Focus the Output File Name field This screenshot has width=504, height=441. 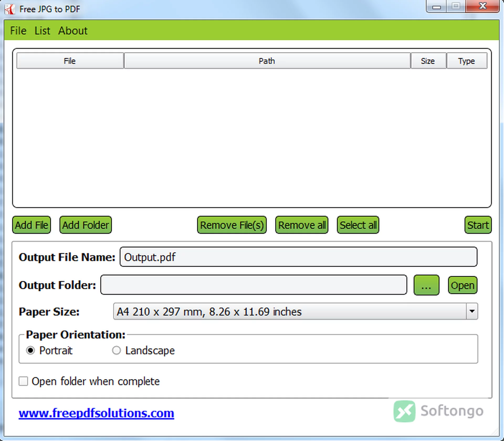point(298,257)
